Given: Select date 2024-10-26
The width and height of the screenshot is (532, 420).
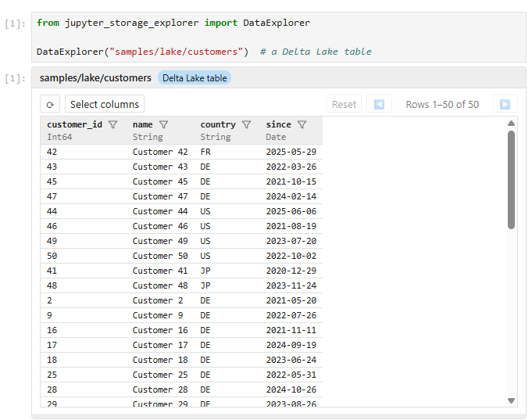Looking at the screenshot, I should [291, 389].
